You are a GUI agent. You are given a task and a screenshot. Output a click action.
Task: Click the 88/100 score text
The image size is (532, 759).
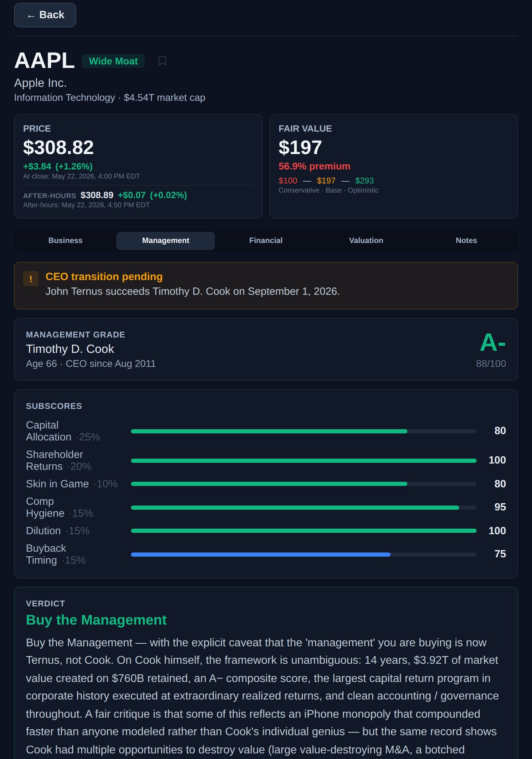click(x=491, y=364)
